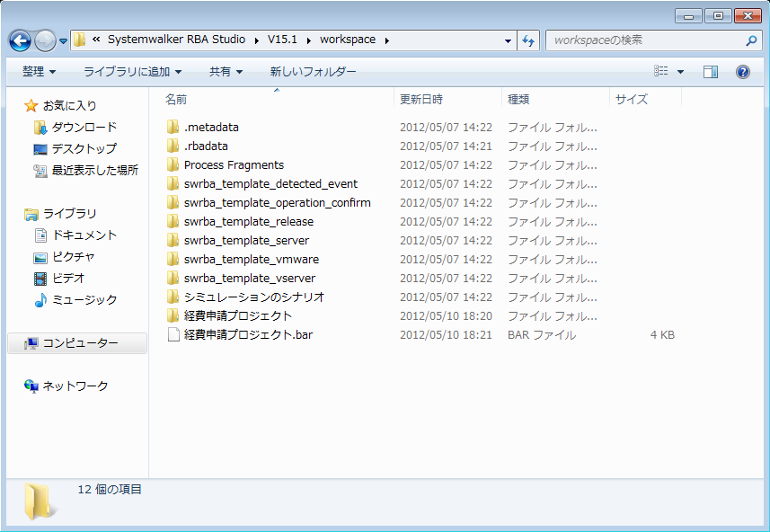The height and width of the screenshot is (532, 770).
Task: Open デスクトップ in the navigation pane
Action: tap(84, 148)
